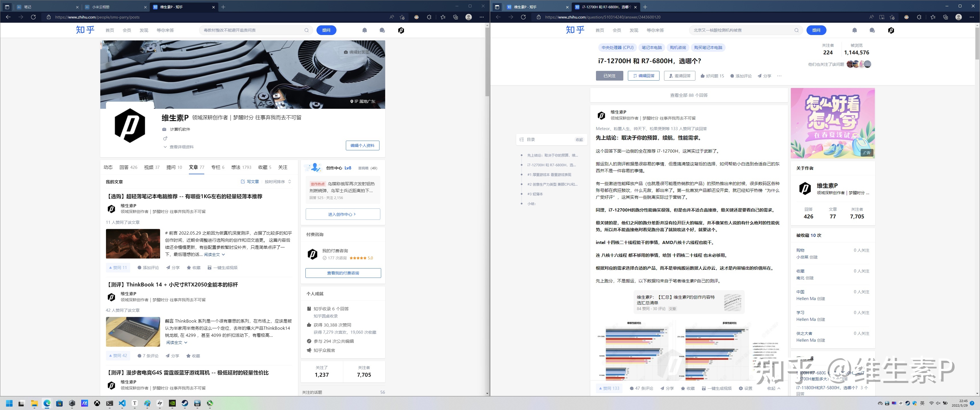The width and height of the screenshot is (980, 410).
Task: Toggle 赞同 133 upvote on the answer
Action: [609, 388]
